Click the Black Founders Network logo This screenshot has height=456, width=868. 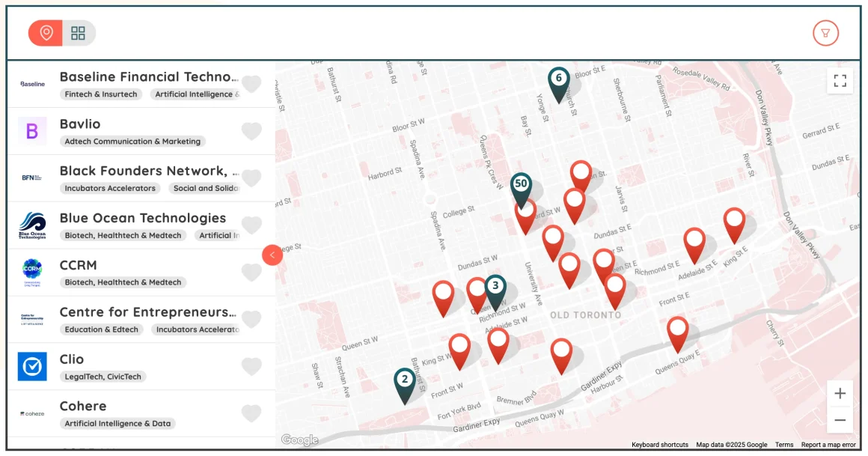[x=31, y=177]
